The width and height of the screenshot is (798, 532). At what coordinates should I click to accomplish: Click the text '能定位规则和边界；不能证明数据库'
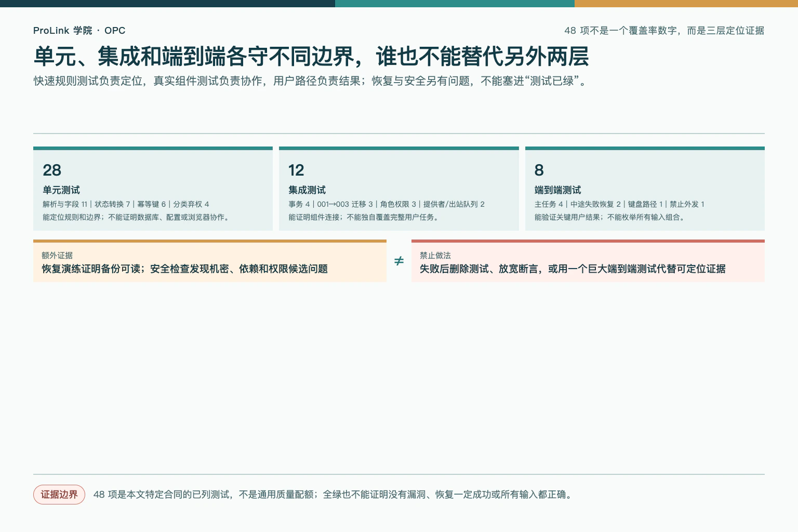click(136, 217)
